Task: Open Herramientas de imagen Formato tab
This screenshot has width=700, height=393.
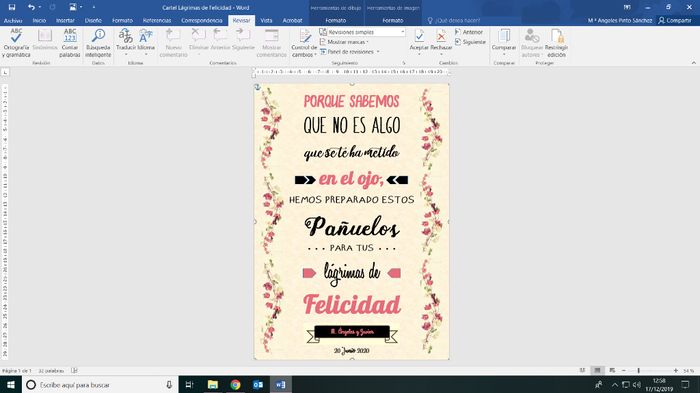Action: (x=393, y=21)
